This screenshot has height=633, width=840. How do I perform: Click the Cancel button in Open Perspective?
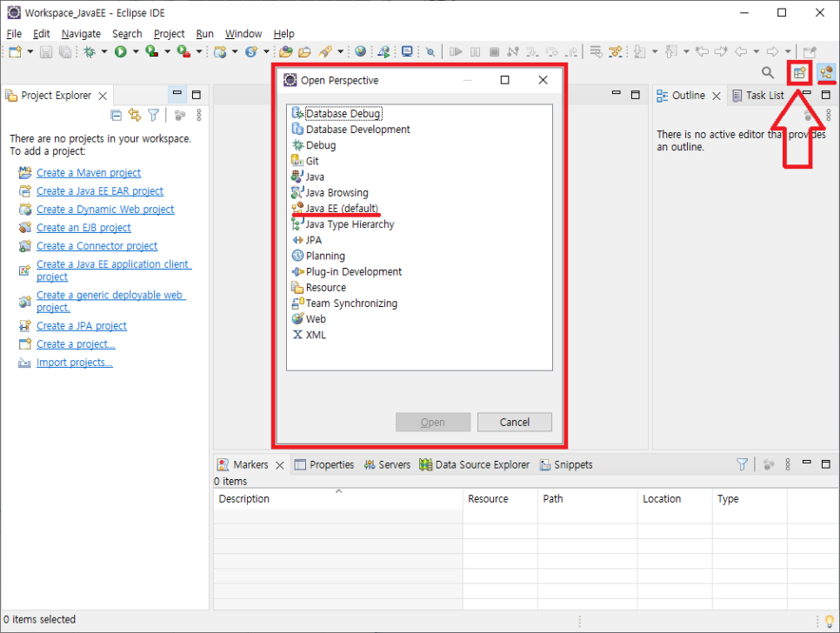514,422
